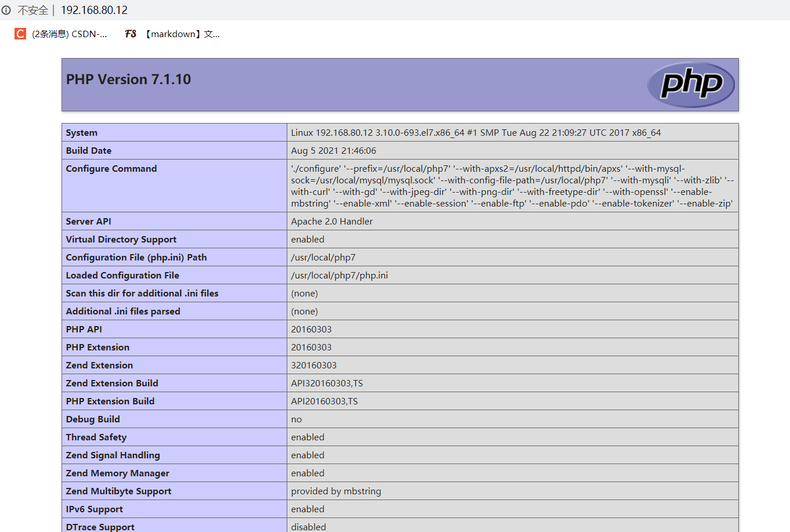The width and height of the screenshot is (790, 532).
Task: Click 20160303 value in PHP API row
Action: click(312, 329)
